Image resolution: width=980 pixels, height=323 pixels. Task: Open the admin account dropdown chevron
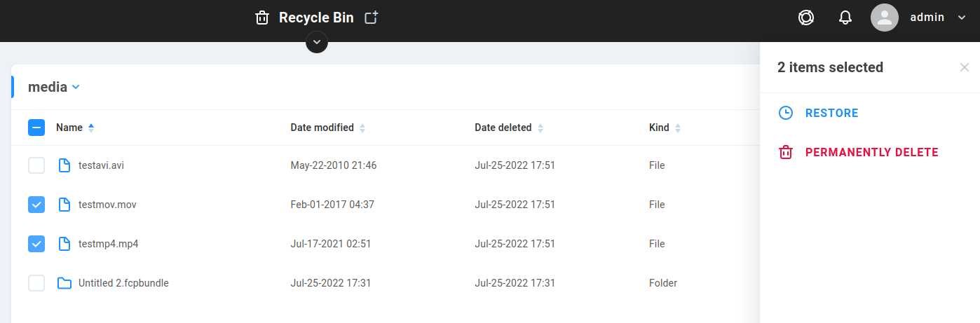(x=962, y=18)
